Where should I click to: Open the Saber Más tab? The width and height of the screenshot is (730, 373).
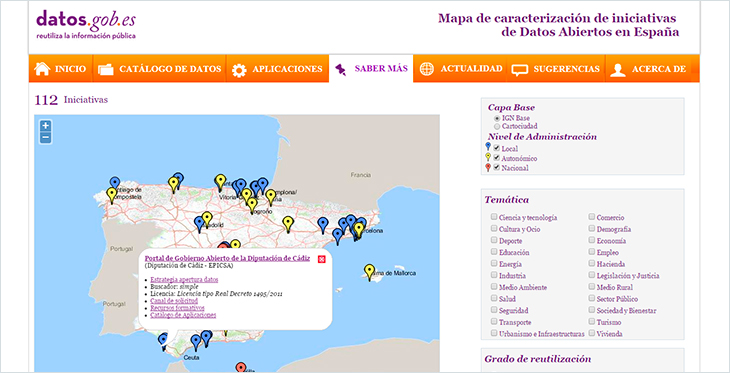[x=371, y=68]
